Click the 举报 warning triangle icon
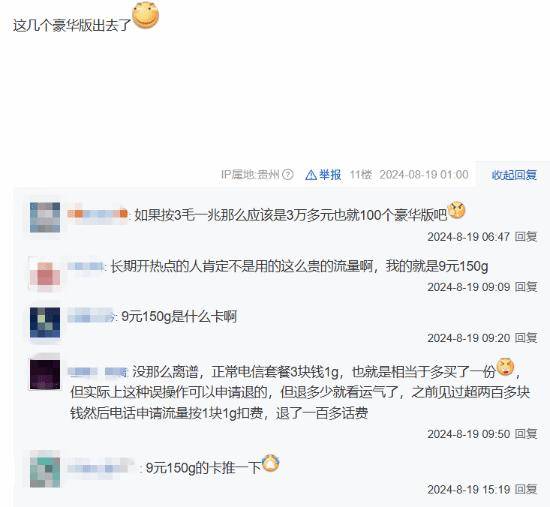Viewport: 550px width, 507px height. 311,175
